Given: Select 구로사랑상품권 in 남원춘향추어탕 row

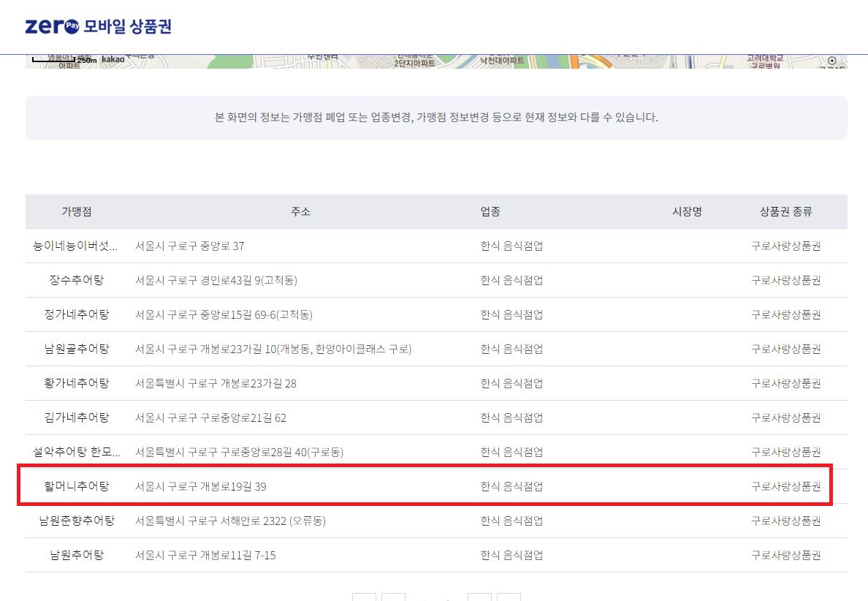Looking at the screenshot, I should coord(785,521).
